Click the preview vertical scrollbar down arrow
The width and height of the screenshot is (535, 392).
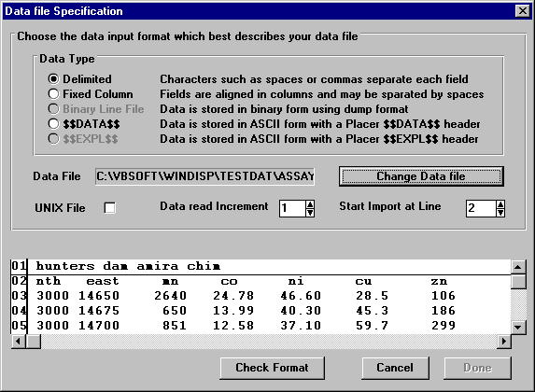point(518,328)
